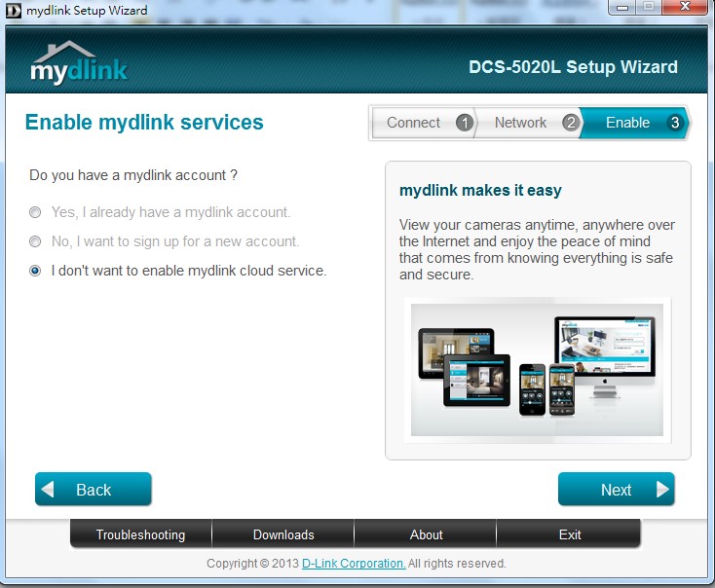Minimize the Setup Wizard window
The width and height of the screenshot is (715, 588).
click(x=622, y=7)
